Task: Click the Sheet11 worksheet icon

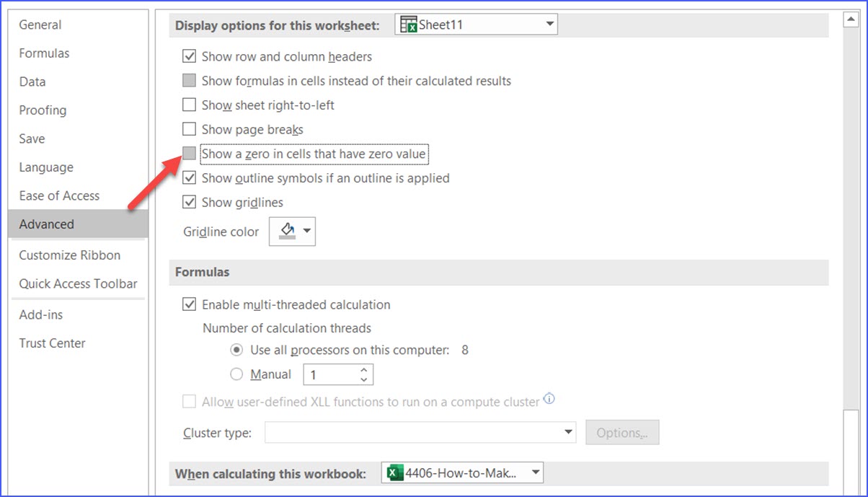Action: [409, 25]
